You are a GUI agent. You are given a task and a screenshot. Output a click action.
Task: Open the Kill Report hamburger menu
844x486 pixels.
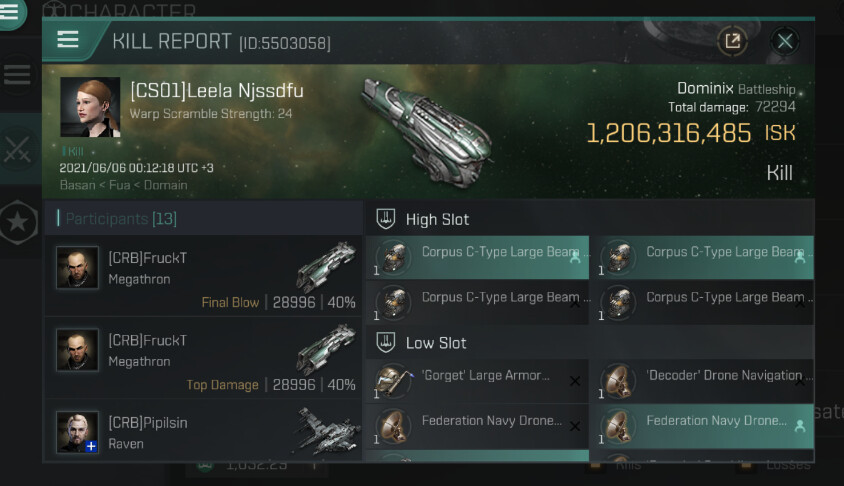(x=68, y=40)
